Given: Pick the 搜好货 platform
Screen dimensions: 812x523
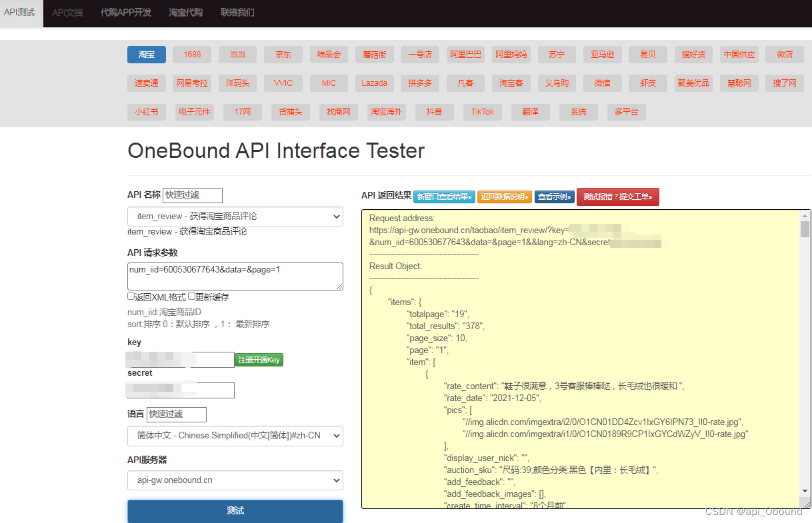Looking at the screenshot, I should coord(693,55).
